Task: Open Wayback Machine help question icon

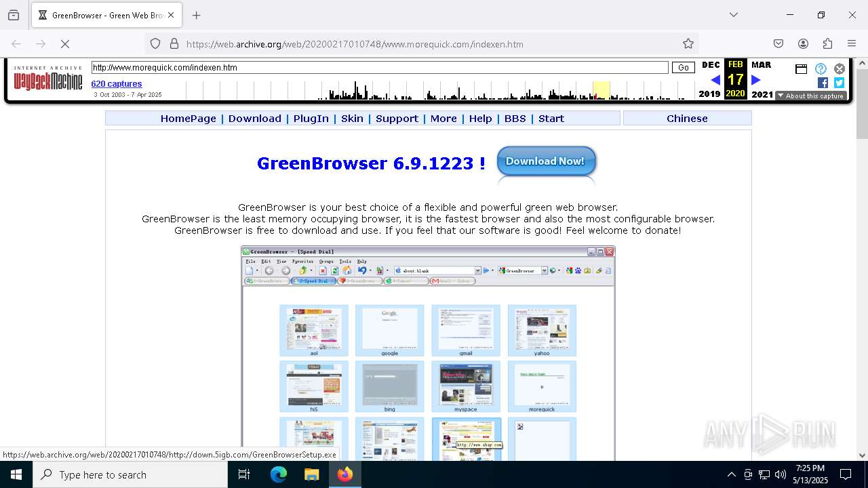Action: click(821, 68)
